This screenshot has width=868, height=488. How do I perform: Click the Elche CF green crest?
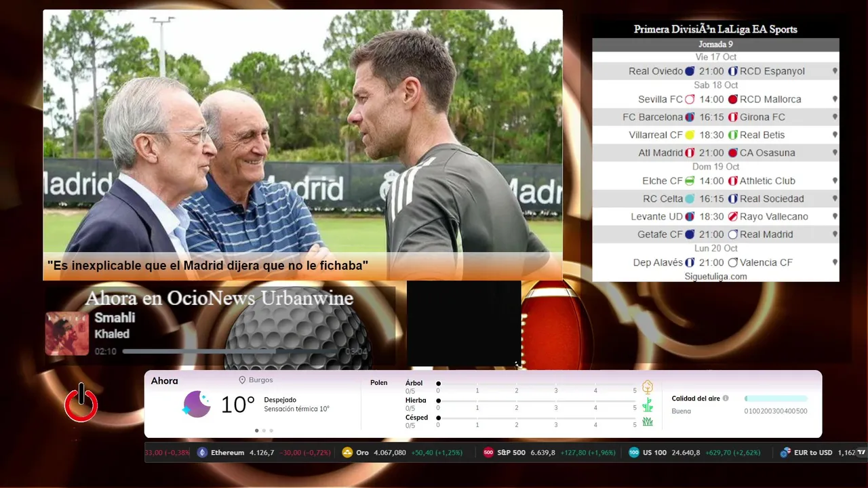[690, 181]
